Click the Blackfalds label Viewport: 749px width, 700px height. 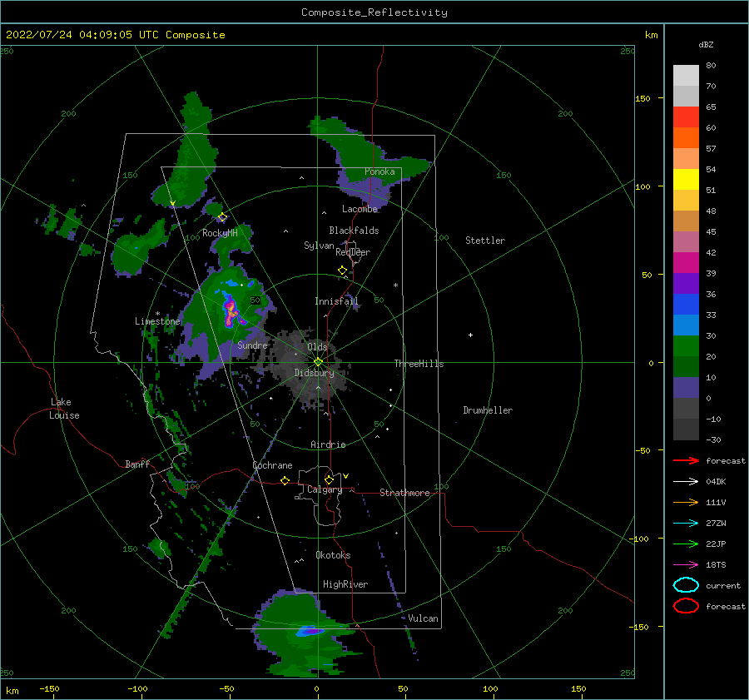click(354, 231)
